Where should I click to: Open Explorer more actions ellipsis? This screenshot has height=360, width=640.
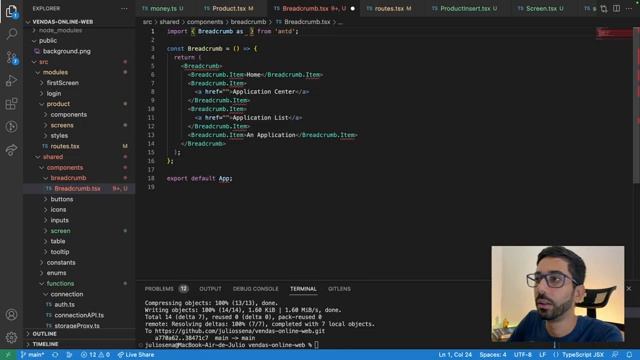[x=124, y=8]
